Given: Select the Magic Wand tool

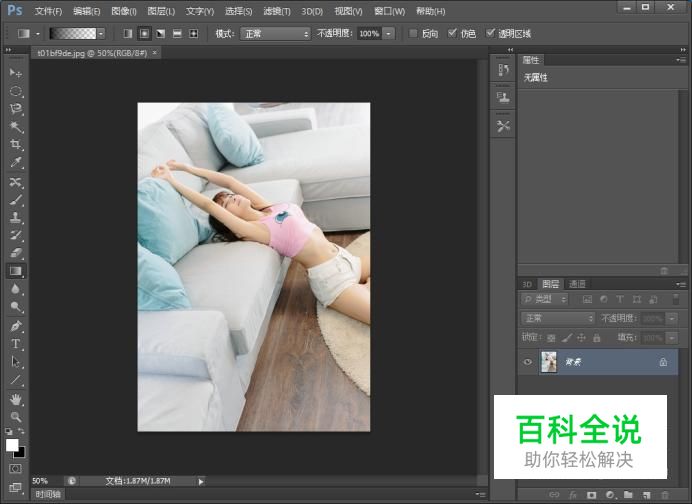Looking at the screenshot, I should tap(16, 127).
